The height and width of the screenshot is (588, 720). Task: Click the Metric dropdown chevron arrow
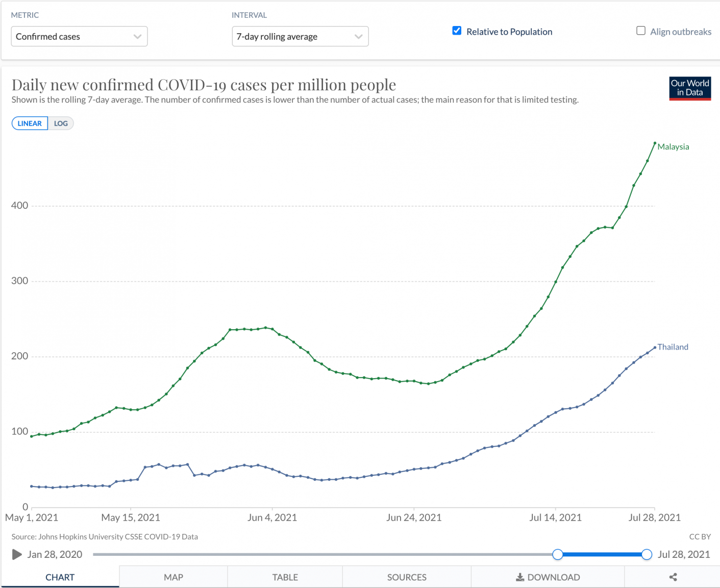click(137, 37)
